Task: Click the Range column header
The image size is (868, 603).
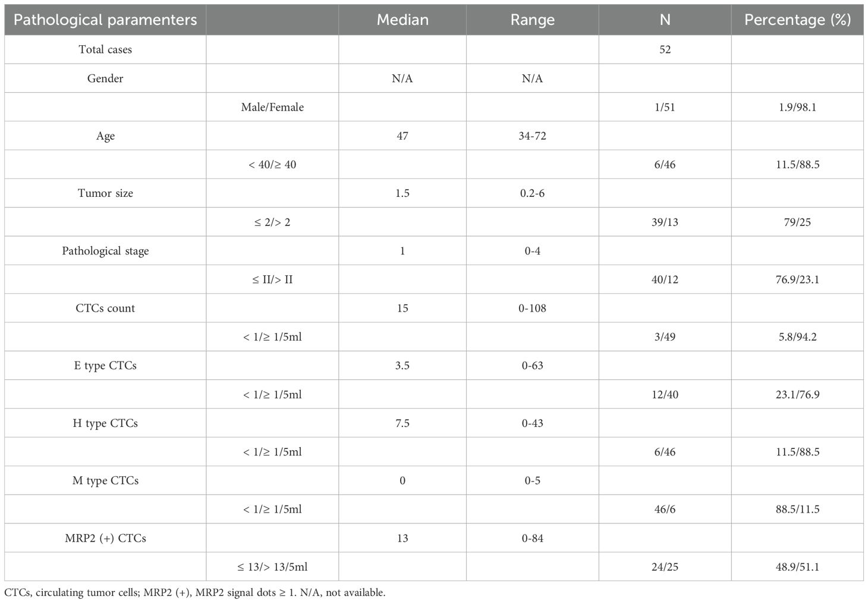Action: point(532,20)
